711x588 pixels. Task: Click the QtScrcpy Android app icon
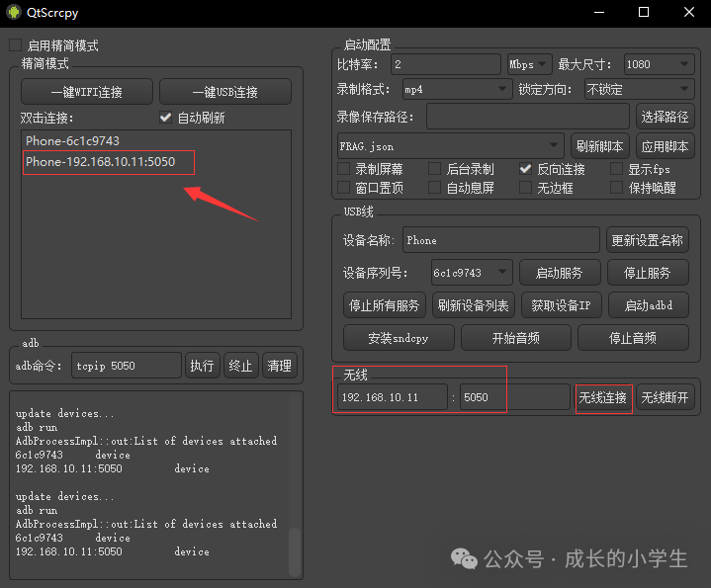pos(14,12)
